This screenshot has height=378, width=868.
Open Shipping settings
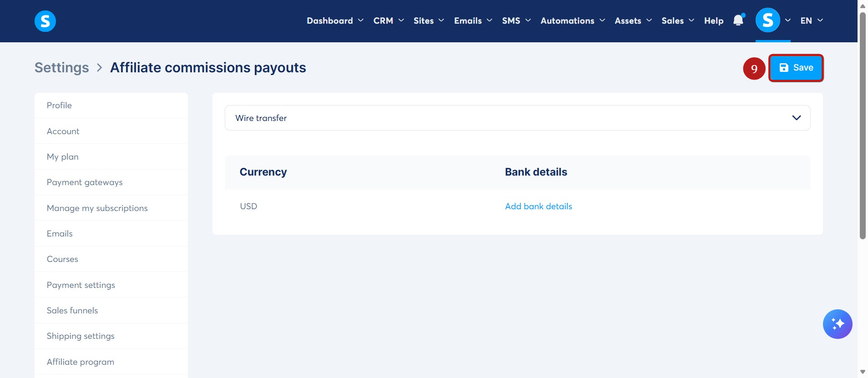click(111, 336)
